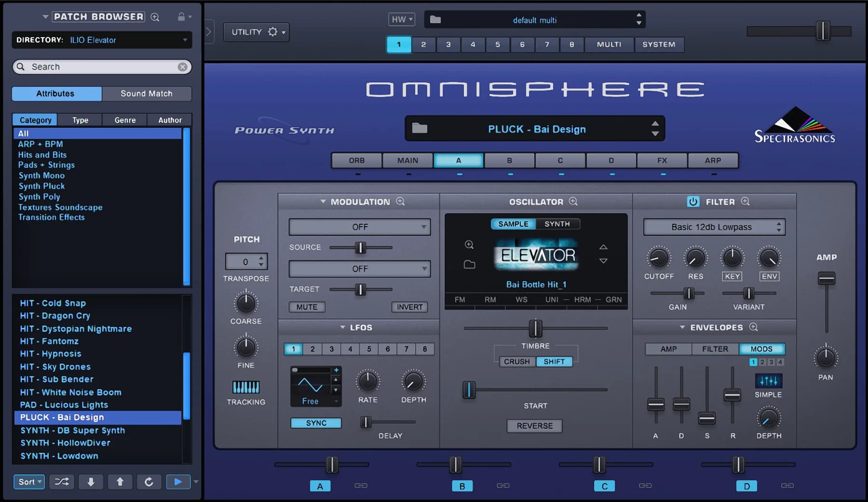Open the Sound Match tab
This screenshot has height=502, width=868.
[x=147, y=94]
